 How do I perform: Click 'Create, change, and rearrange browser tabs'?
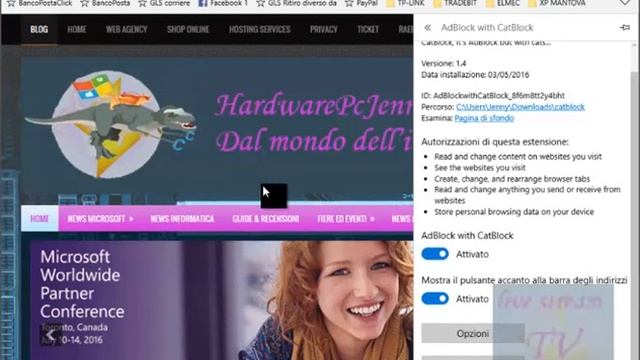tap(512, 179)
